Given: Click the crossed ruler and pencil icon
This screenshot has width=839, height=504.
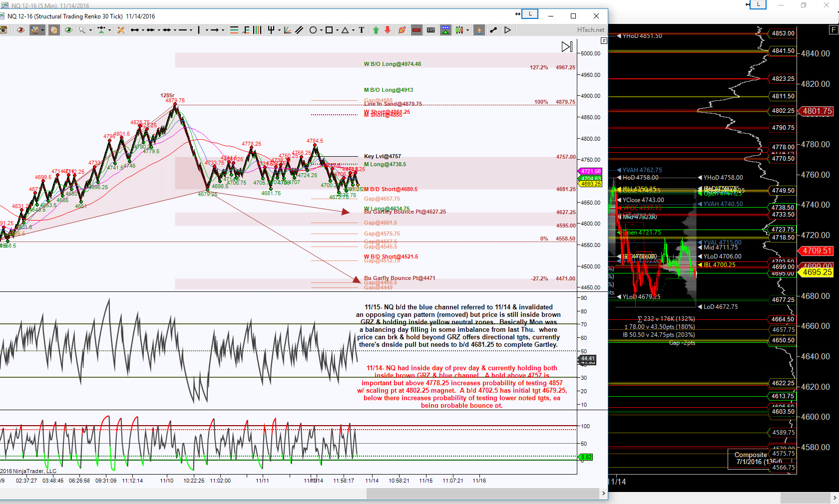Looking at the screenshot, I should (x=121, y=30).
